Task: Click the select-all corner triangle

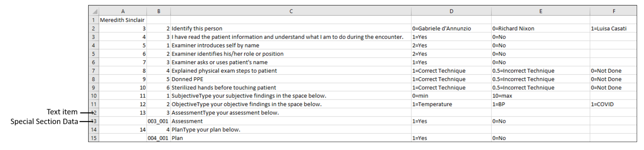Action: pos(94,11)
